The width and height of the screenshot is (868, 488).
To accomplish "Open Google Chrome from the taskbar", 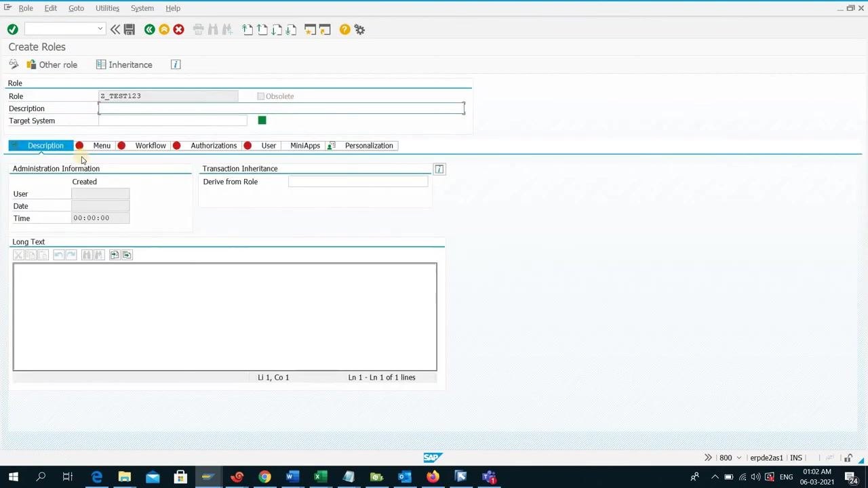I will [x=264, y=477].
